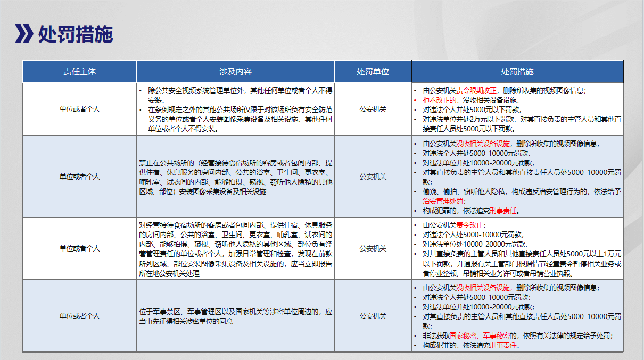Screen dimensions: 644x360
Task: Click the first row's 单位或者个人 cell
Action: [79, 109]
